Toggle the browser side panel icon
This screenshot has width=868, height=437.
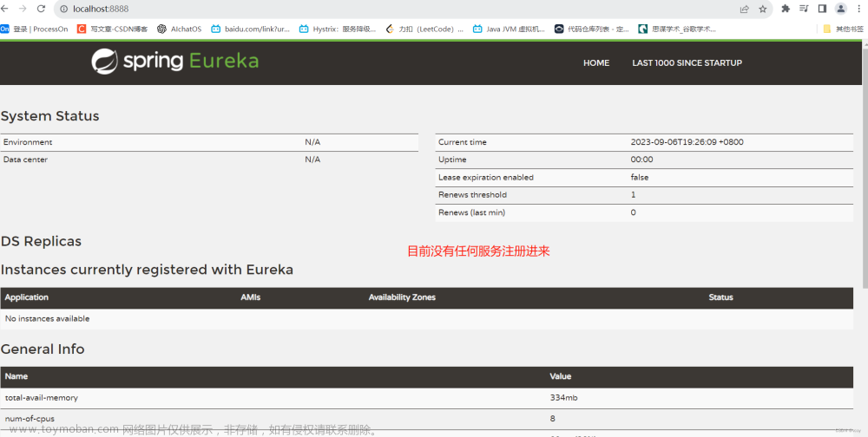822,9
